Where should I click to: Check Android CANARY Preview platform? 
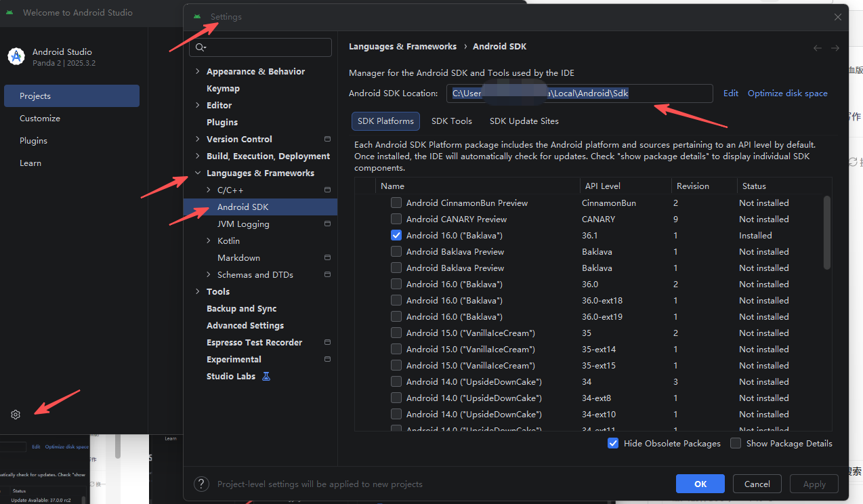click(x=396, y=219)
